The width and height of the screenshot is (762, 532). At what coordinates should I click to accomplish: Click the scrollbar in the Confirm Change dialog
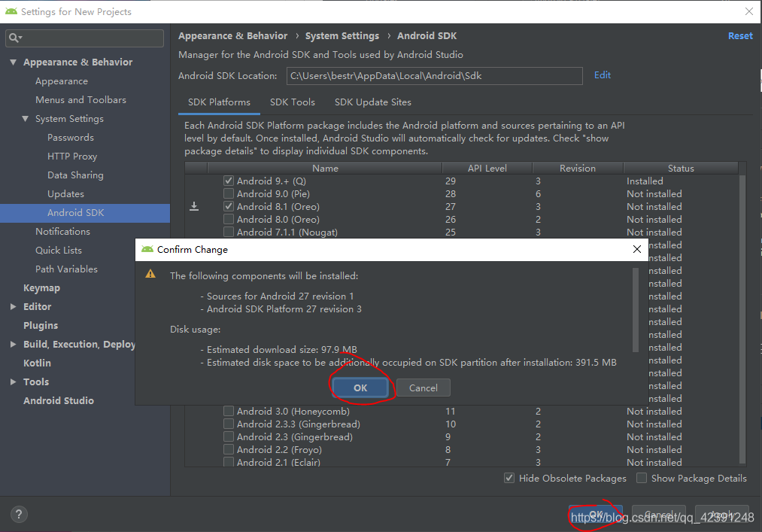point(635,309)
